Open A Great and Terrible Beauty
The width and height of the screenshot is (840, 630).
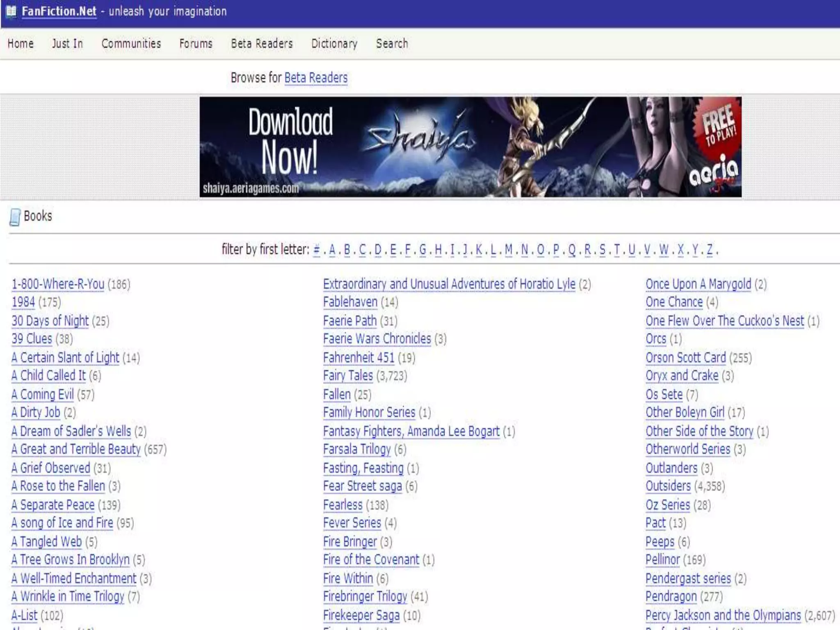click(76, 449)
